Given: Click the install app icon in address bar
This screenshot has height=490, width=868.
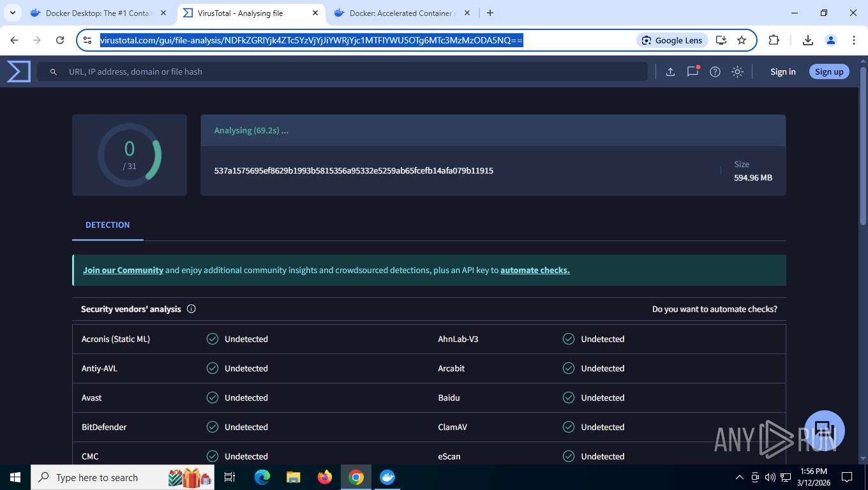Looking at the screenshot, I should click(721, 40).
